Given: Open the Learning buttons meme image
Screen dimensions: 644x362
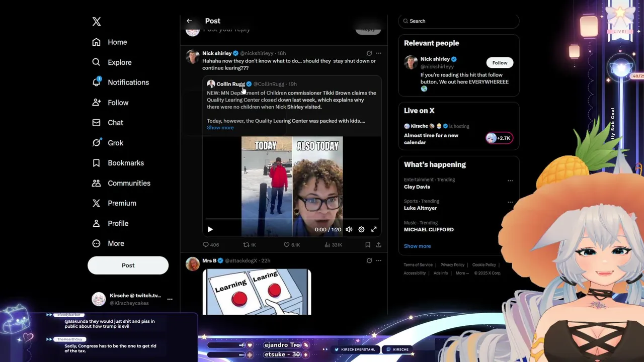Looking at the screenshot, I should 257,292.
